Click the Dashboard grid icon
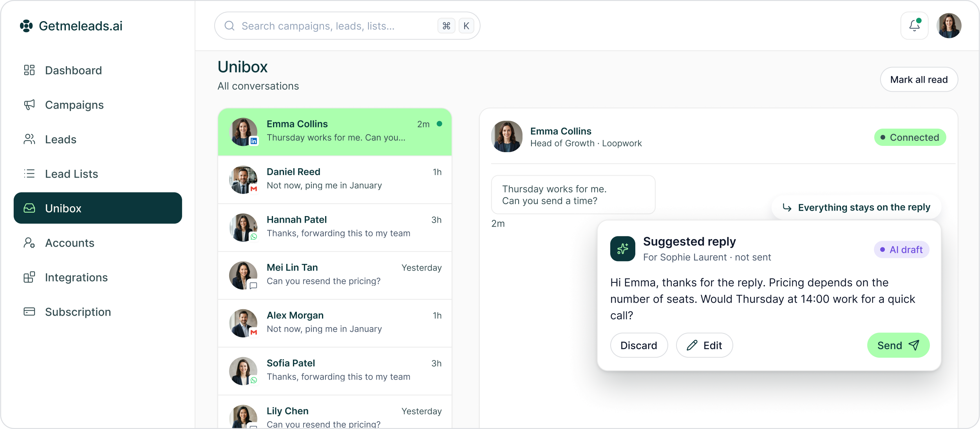Screen dimensions: 980x429 tap(29, 70)
